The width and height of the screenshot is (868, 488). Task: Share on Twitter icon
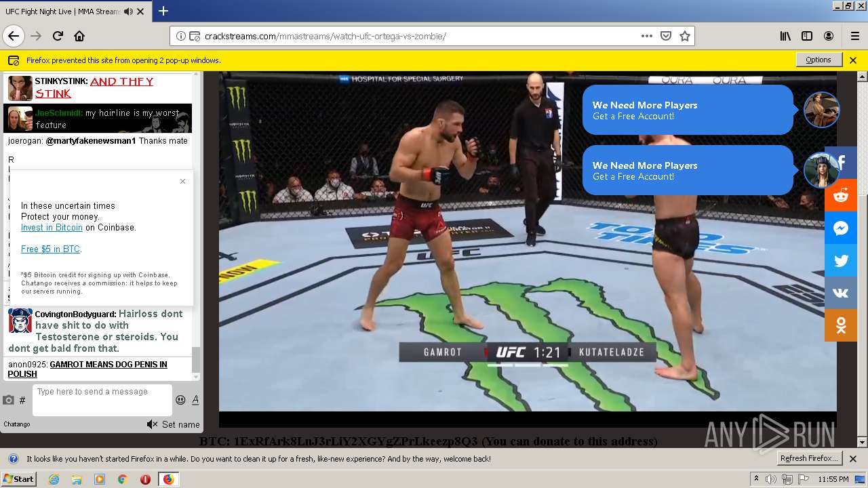(x=841, y=260)
